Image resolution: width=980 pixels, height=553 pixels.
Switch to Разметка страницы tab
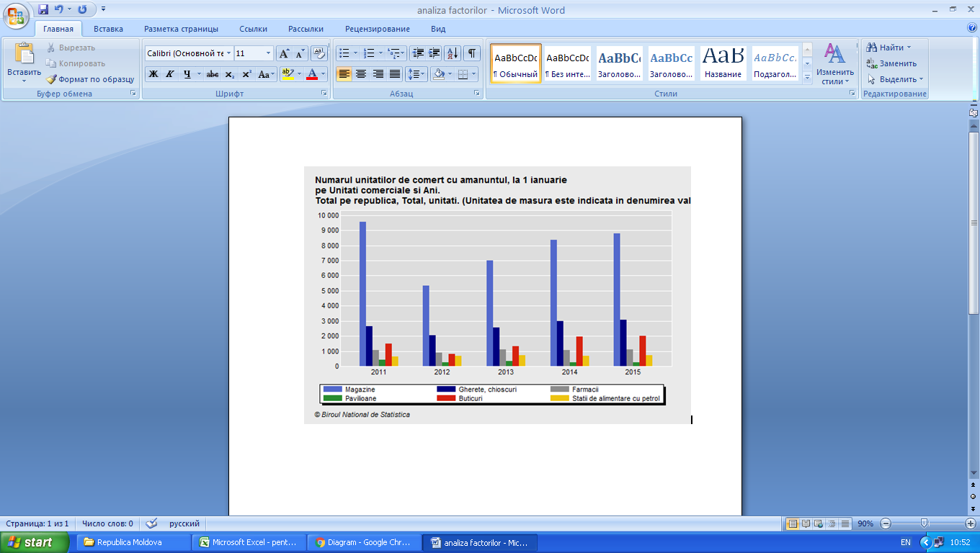coord(181,29)
